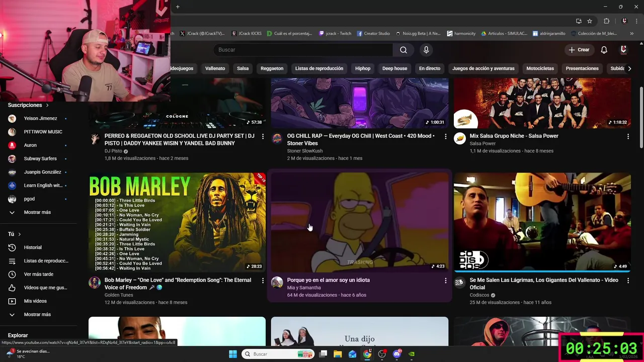Open the Golden Tunes channel avatar
Screen dimensions: 644x362
95,282
